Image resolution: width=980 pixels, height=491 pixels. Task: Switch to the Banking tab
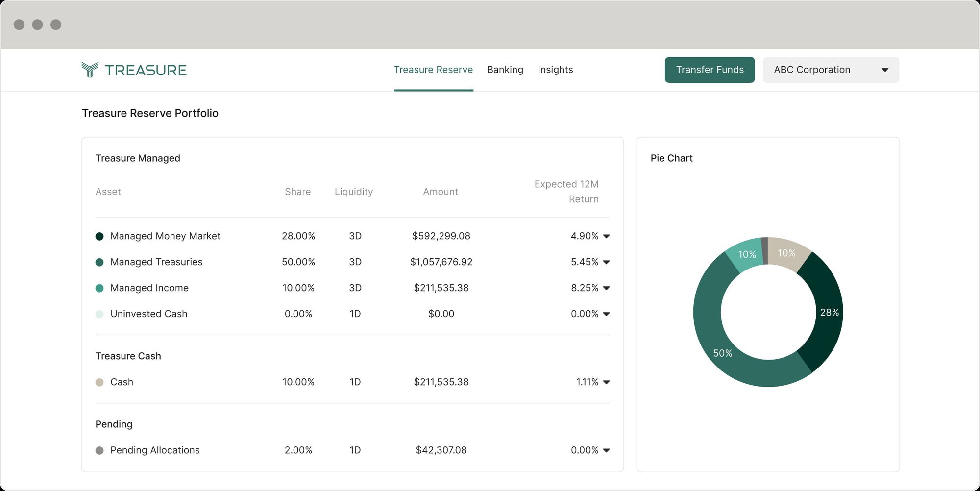coord(505,70)
